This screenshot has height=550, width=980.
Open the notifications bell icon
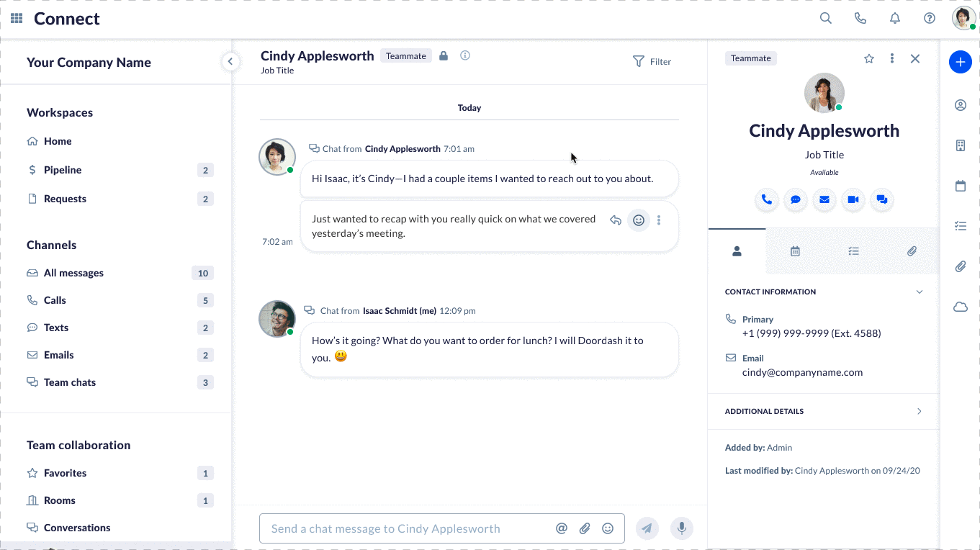click(x=895, y=19)
